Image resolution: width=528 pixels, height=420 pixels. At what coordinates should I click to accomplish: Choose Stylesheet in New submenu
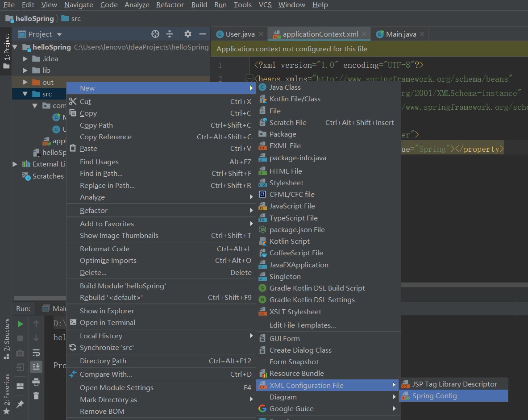coord(328,183)
